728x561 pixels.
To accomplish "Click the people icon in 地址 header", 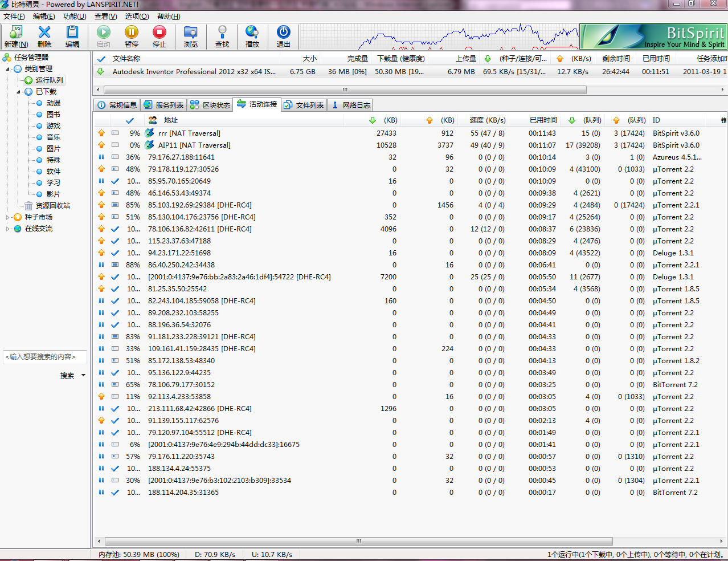I will [x=153, y=120].
